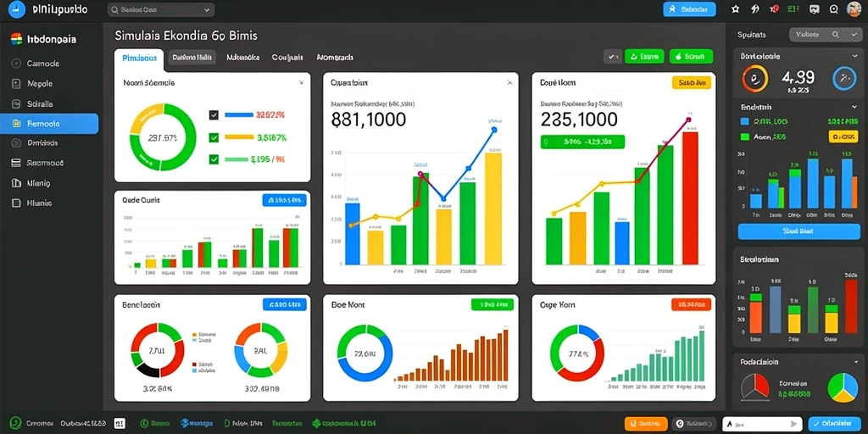Switch to the second tab beside active tab
Image resolution: width=868 pixels, height=434 pixels.
click(x=192, y=57)
